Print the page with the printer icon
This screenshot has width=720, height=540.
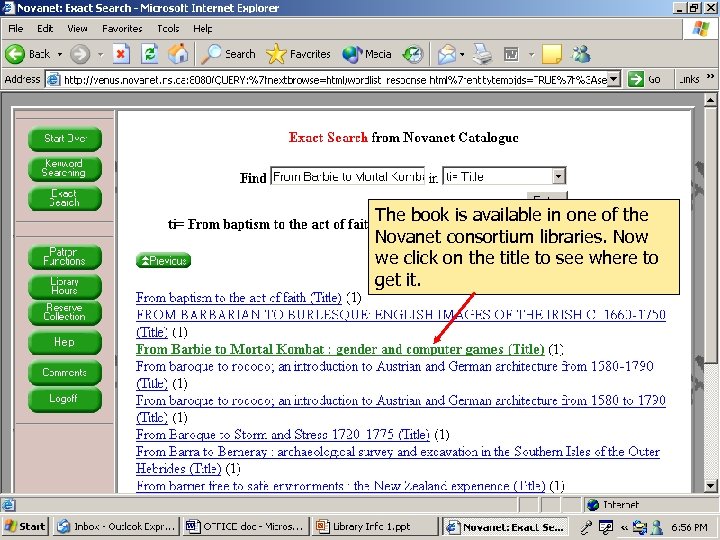[x=483, y=54]
